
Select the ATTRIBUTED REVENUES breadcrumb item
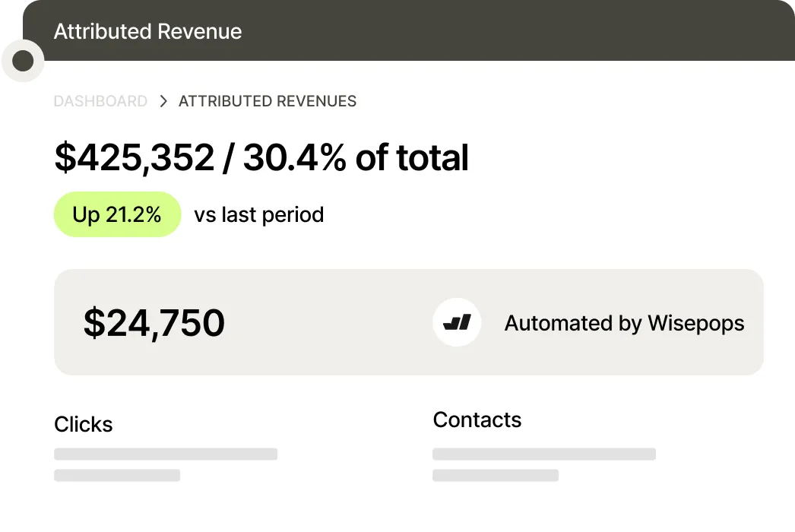(x=267, y=100)
